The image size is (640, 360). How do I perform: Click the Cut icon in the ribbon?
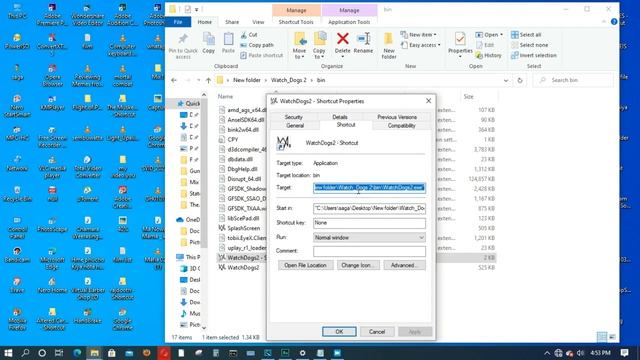click(x=244, y=35)
